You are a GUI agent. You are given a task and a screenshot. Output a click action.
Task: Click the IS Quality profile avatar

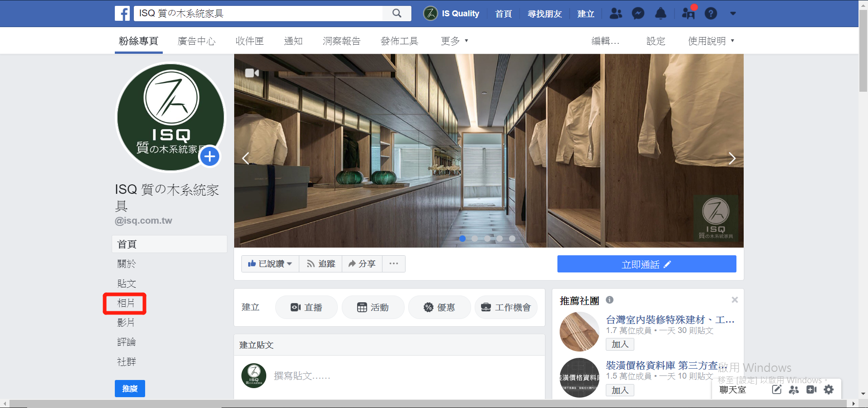tap(430, 14)
